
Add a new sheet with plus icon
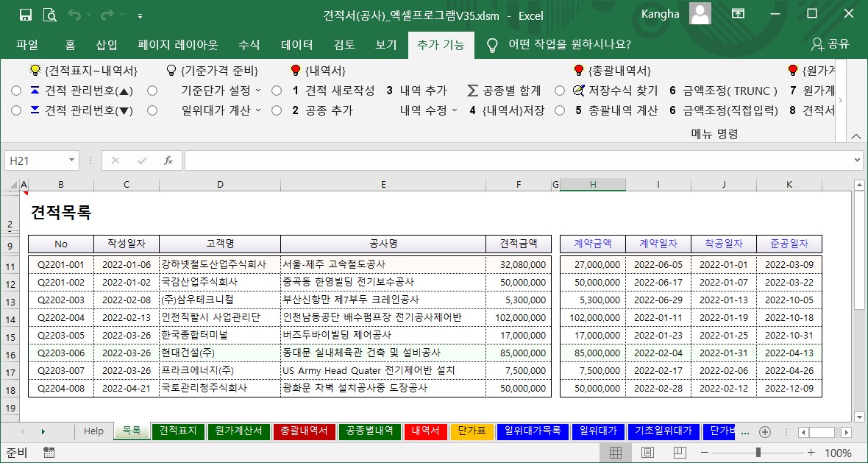coord(765,431)
